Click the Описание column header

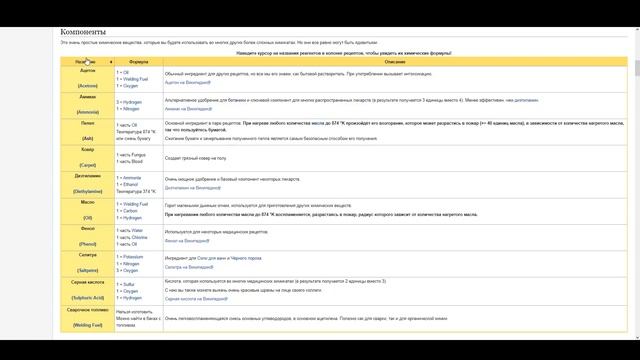(395, 62)
